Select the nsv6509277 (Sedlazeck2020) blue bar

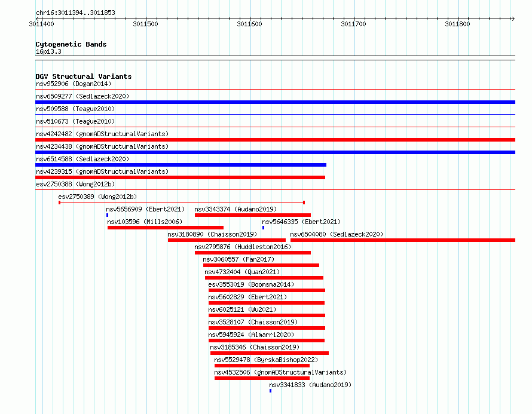275,102
